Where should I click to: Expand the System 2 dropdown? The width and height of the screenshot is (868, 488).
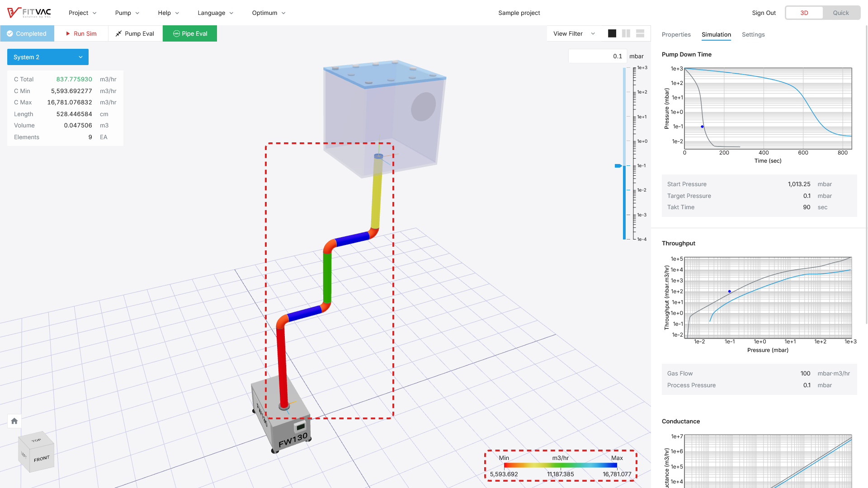(48, 57)
